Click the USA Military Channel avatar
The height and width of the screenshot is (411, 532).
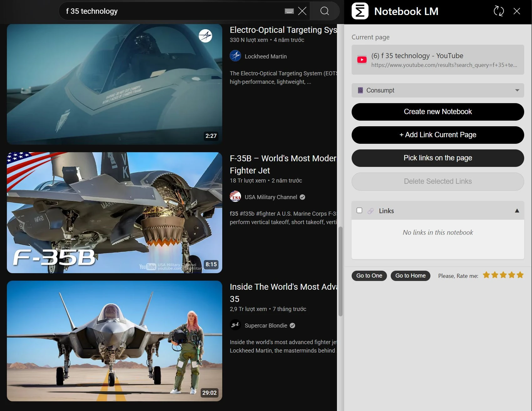click(235, 197)
